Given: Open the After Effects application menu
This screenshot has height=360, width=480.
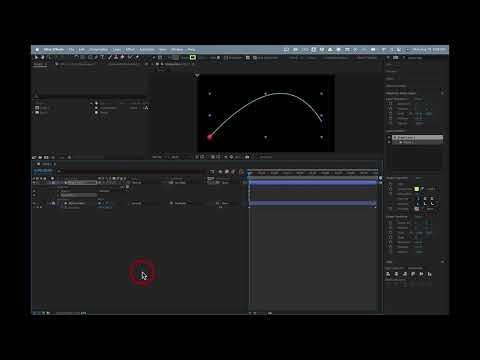Looking at the screenshot, I should coord(54,49).
